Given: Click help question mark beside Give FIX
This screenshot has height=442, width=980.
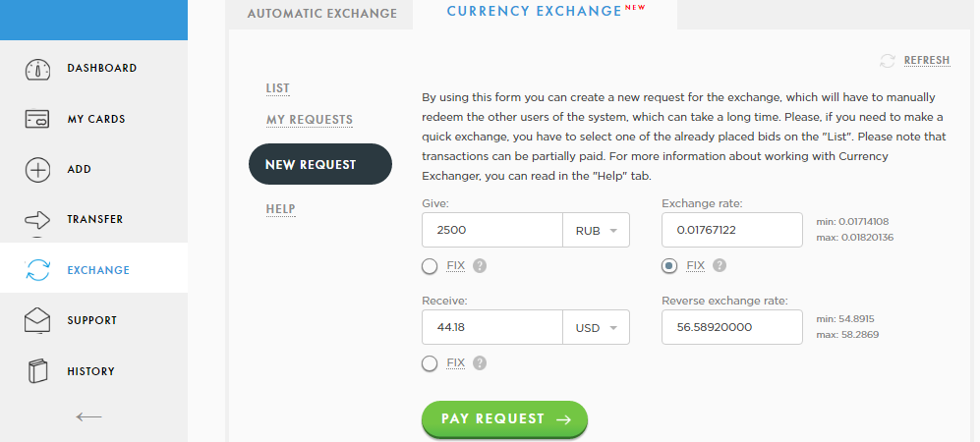Looking at the screenshot, I should point(480,266).
